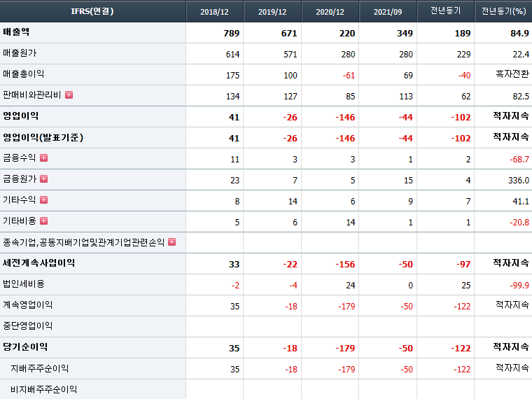The height and width of the screenshot is (399, 532).
Task: Select the 지배주주순이익 row label
Action: click(39, 368)
